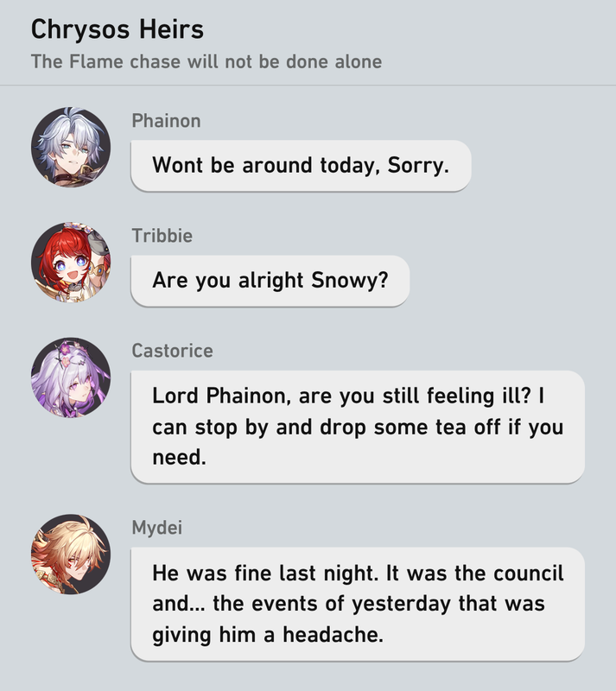Open Tribbie's red-haired avatar
Image resolution: width=616 pixels, height=691 pixels.
71,263
